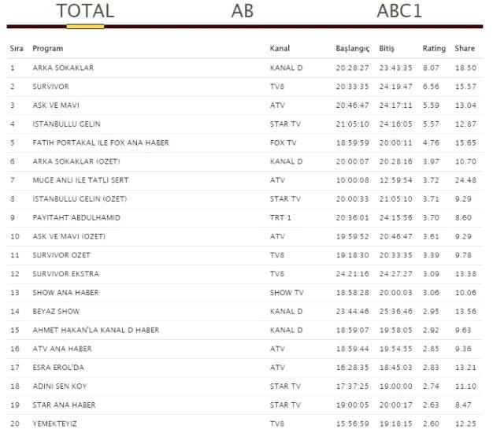The width and height of the screenshot is (504, 433).
Task: Click STAR TV in the ADINI SEN KOY row
Action: click(x=285, y=387)
